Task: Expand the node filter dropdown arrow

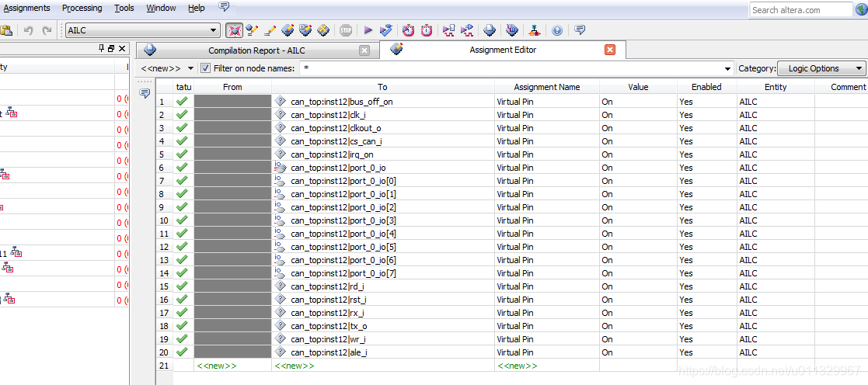Action: [x=728, y=68]
